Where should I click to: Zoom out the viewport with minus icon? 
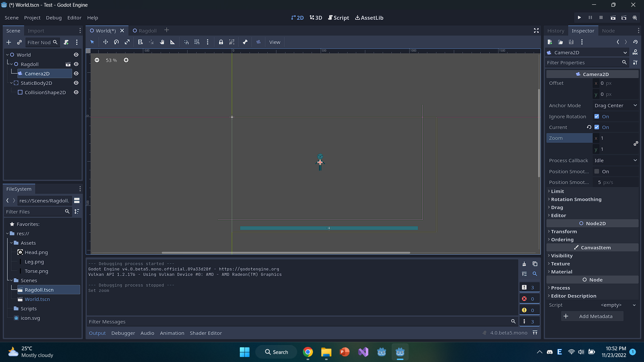97,60
